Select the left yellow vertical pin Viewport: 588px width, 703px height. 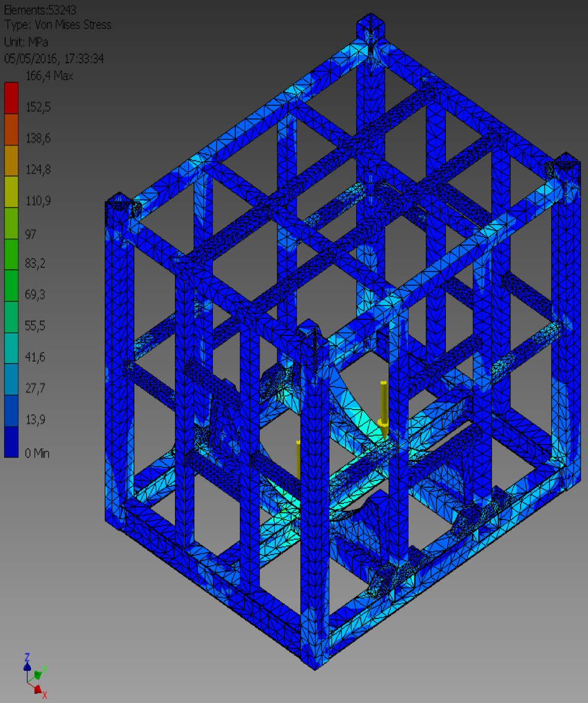[298, 457]
